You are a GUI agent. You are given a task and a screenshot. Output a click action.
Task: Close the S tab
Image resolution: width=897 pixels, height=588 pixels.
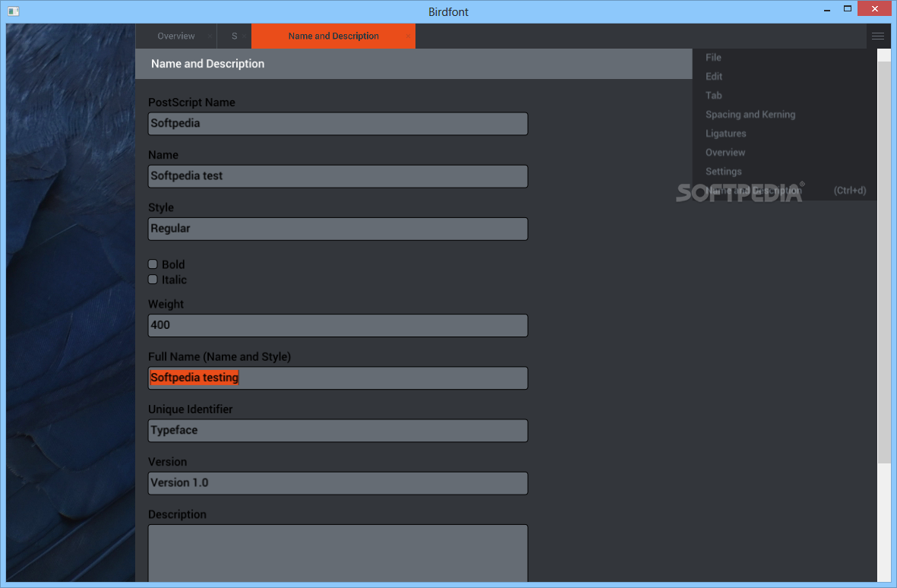click(x=245, y=36)
